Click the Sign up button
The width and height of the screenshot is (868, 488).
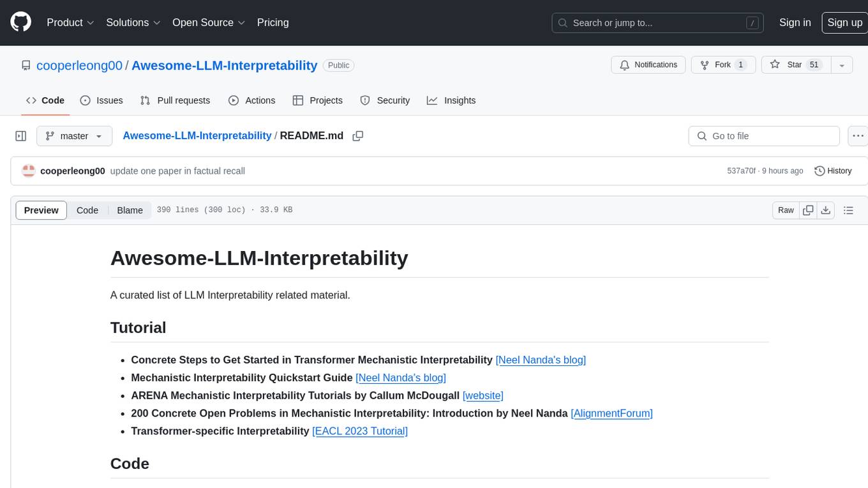[x=844, y=22]
